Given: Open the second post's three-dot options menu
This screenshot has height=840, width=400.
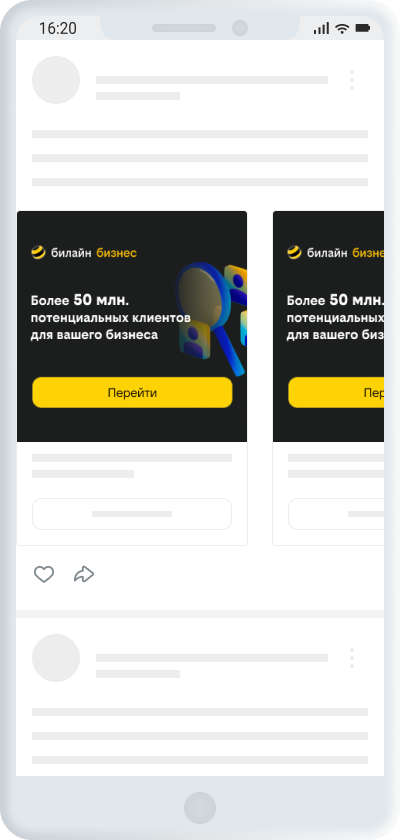Looking at the screenshot, I should (x=352, y=658).
